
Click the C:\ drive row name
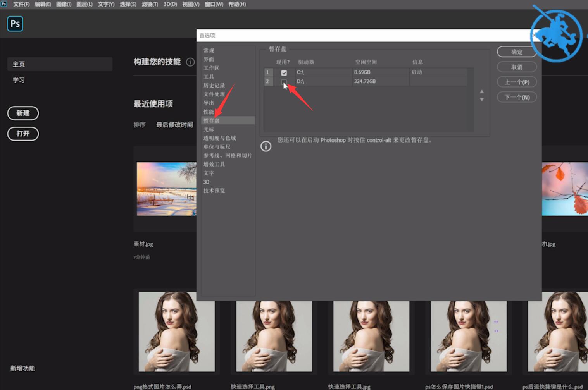pyautogui.click(x=300, y=72)
